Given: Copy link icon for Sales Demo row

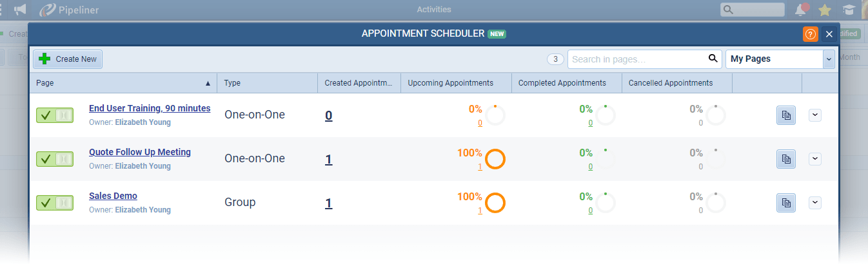Looking at the screenshot, I should (785, 203).
